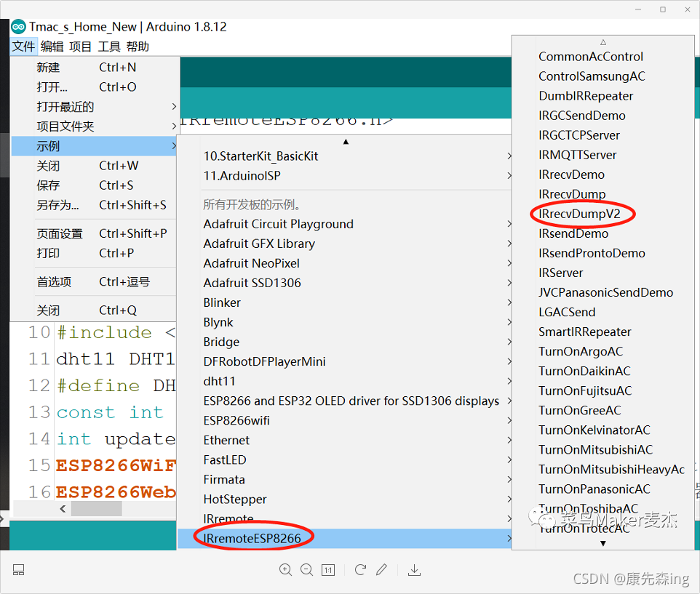Expand Adafruit NeoPixel examples
Screen dimensions: 700x594
(x=345, y=263)
